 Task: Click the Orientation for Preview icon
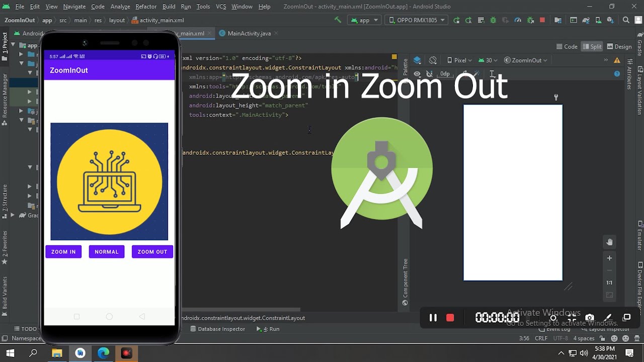tap(433, 60)
